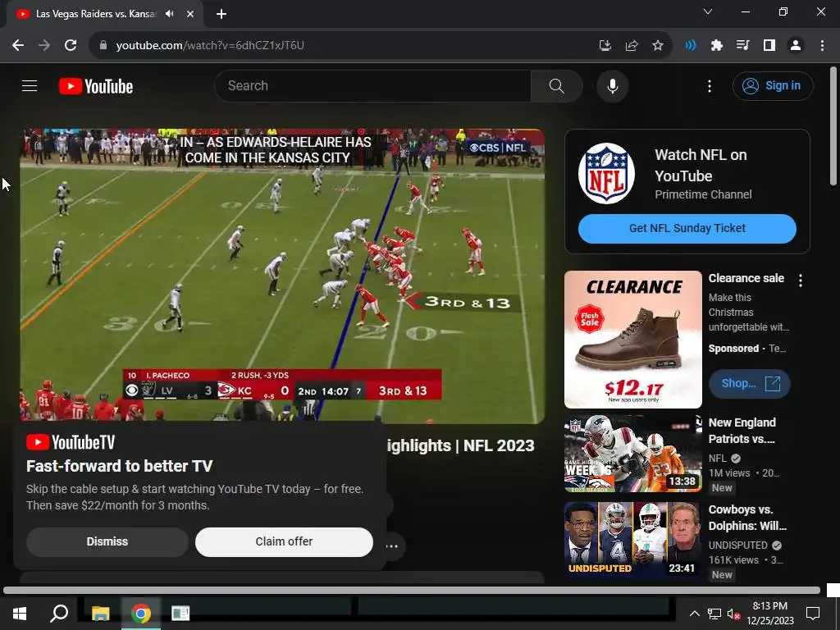Click the Get NFL Sunday Ticket button
Screen dimensions: 840x630
pyautogui.click(x=687, y=228)
